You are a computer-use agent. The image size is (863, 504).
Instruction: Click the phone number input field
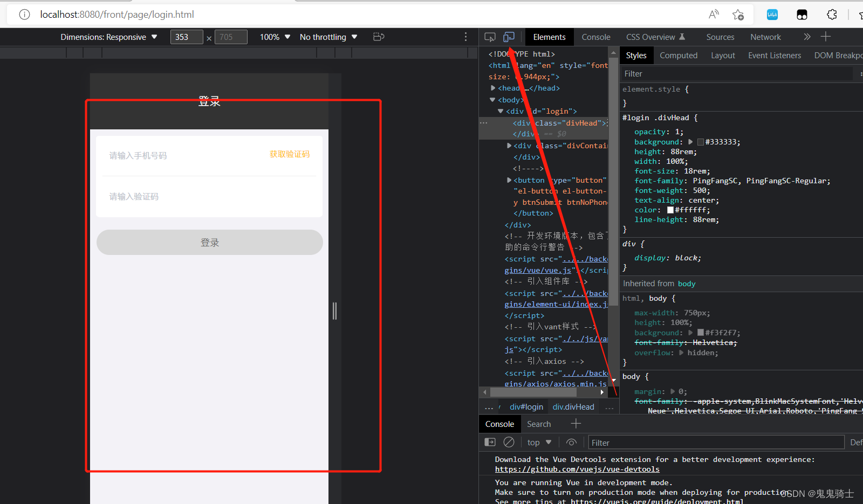(x=183, y=155)
